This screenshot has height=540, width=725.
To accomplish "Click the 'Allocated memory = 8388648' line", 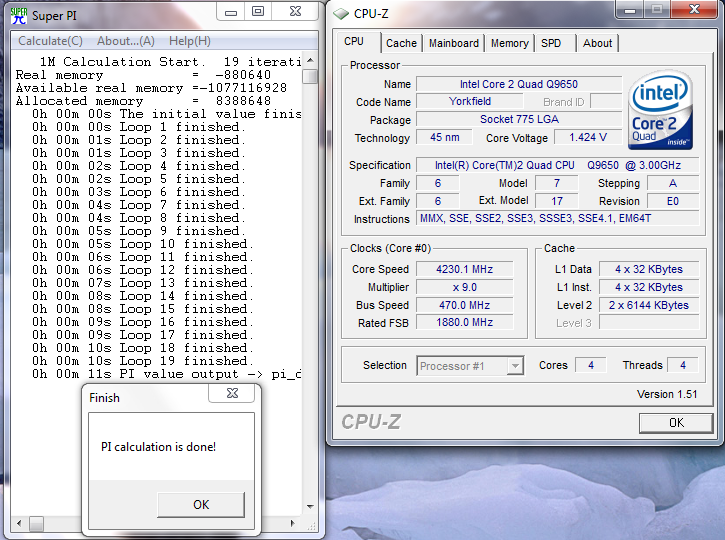I will (x=143, y=101).
